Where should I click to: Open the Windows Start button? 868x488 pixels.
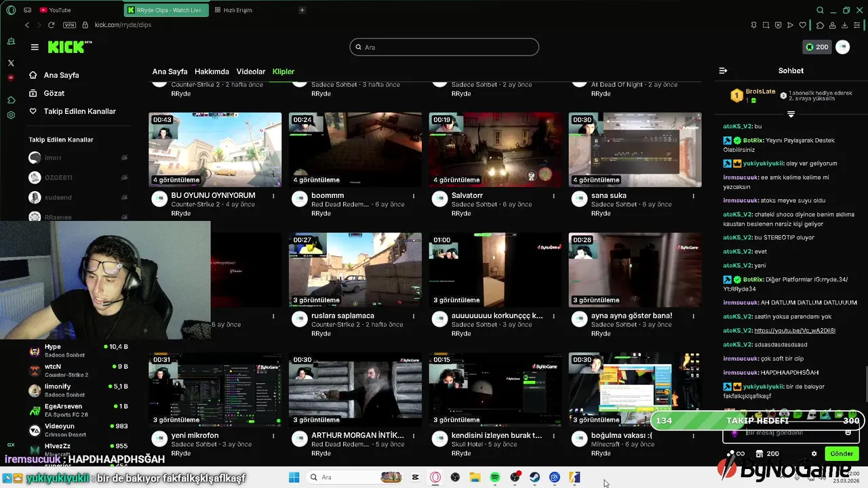tap(294, 477)
